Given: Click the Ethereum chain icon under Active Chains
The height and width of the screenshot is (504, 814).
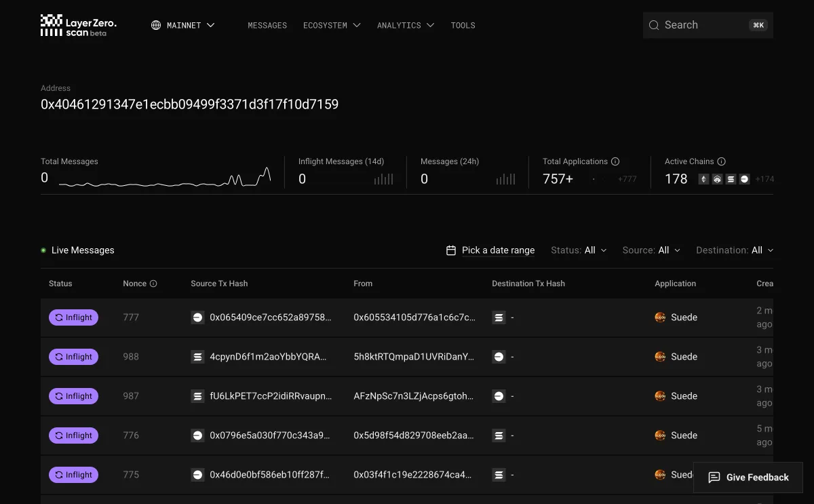Looking at the screenshot, I should pos(703,179).
